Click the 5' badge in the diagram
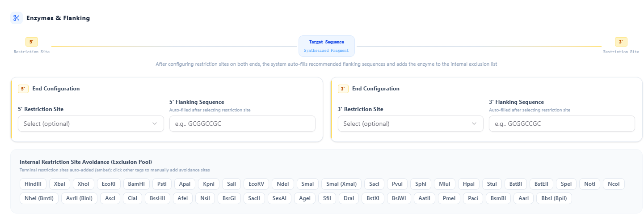 pyautogui.click(x=31, y=42)
